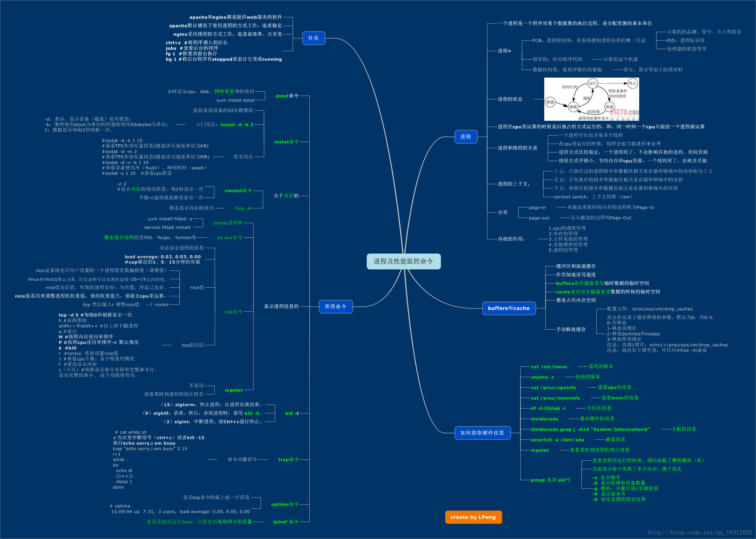Select the PCB 进程控制块 subtopic
The image size is (756, 539).
coord(589,40)
